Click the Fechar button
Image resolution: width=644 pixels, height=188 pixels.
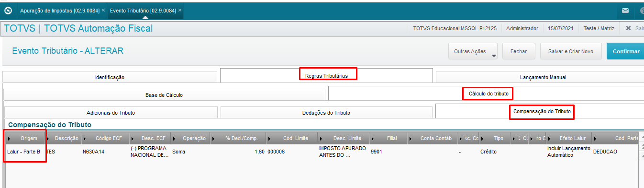click(x=519, y=51)
